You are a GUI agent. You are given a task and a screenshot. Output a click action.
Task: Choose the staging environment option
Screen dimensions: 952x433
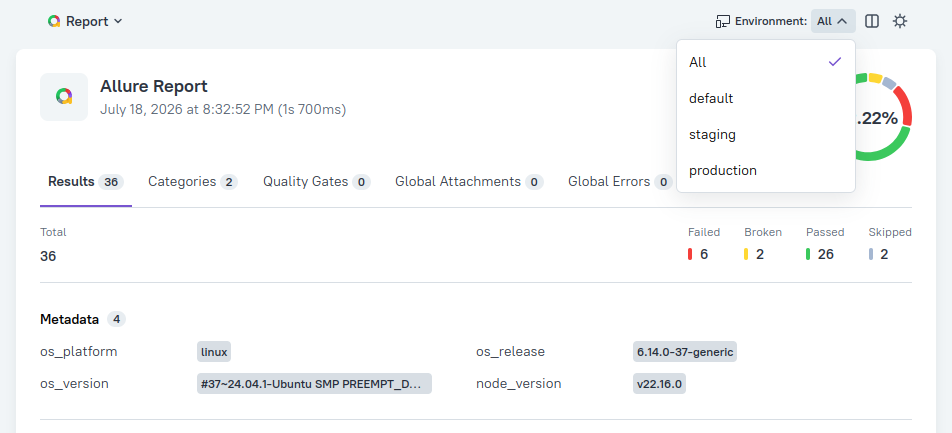click(x=766, y=134)
